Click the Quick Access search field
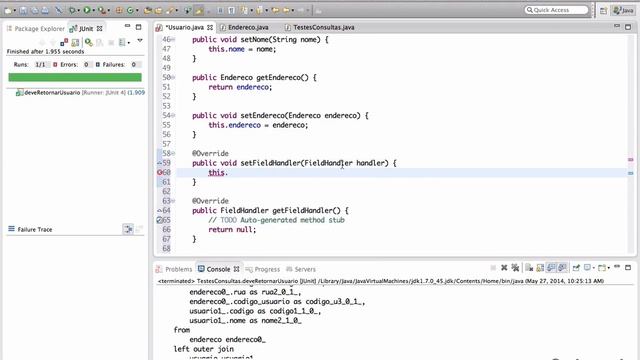640x360 pixels. (x=556, y=10)
